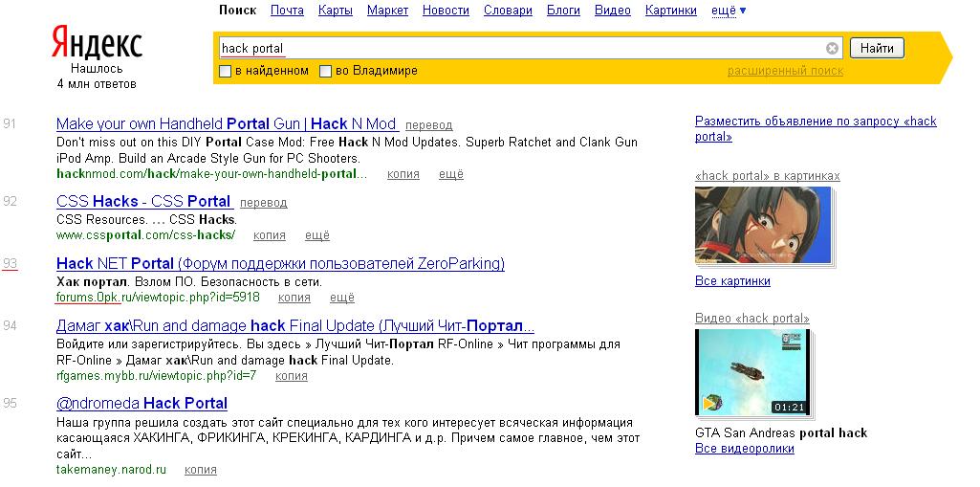Image resolution: width=980 pixels, height=487 pixels.
Task: Open the www.cssportal.com/css-hacks/ URL link
Action: pyautogui.click(x=145, y=235)
